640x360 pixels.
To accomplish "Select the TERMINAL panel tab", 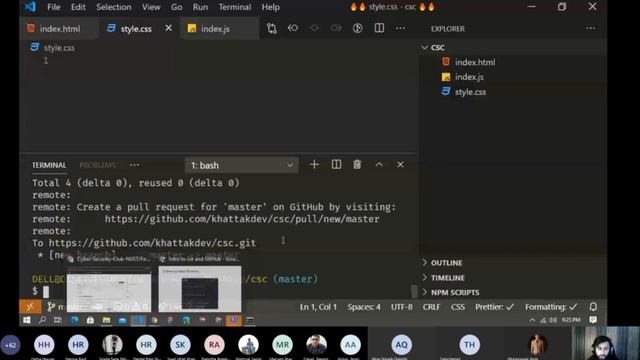I will [x=49, y=165].
